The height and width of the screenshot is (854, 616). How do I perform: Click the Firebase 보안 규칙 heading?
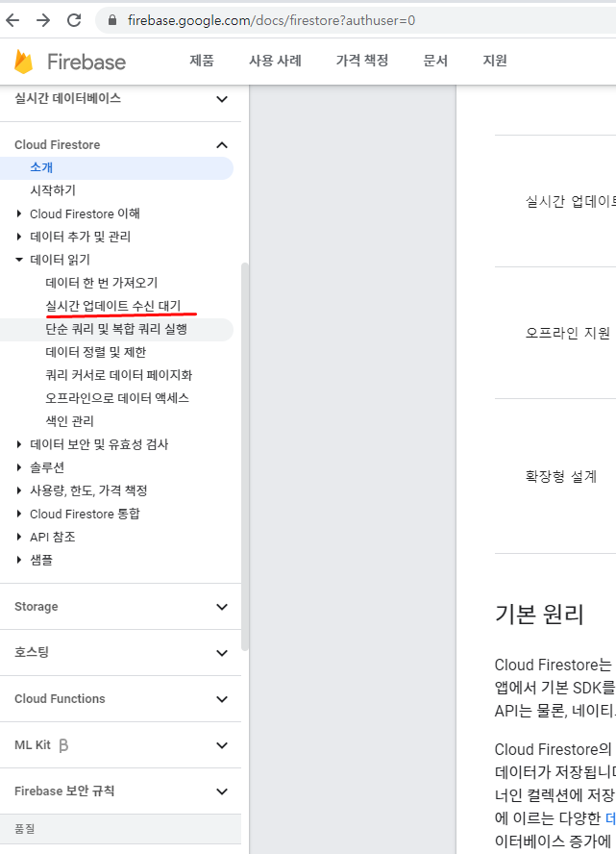64,791
